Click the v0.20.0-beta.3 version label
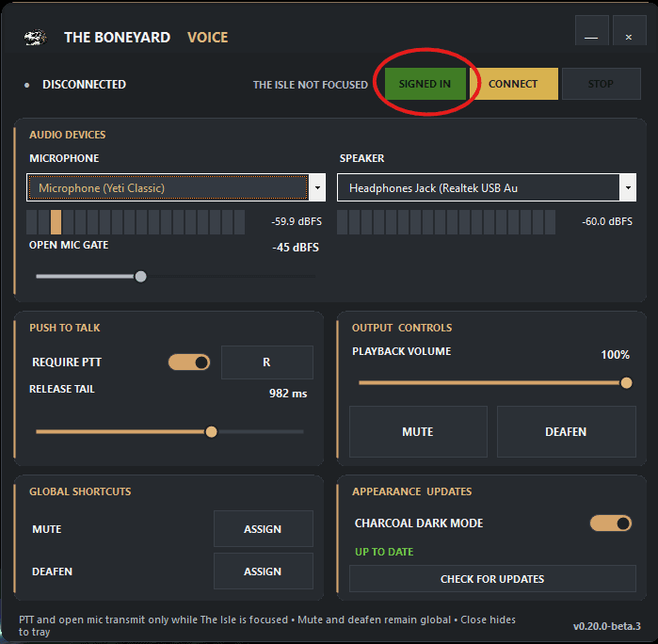The width and height of the screenshot is (658, 644). [607, 626]
